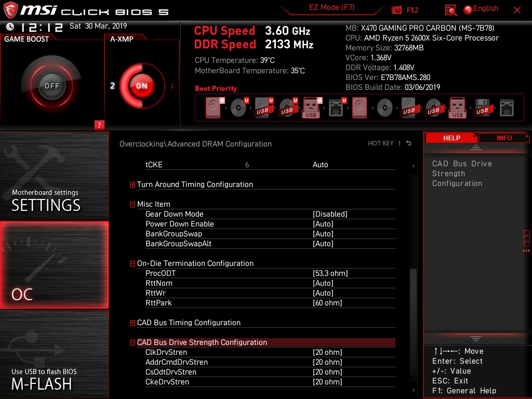Image resolution: width=532 pixels, height=399 pixels.
Task: Click the triple arrow panel collapse icon
Action: (526, 251)
